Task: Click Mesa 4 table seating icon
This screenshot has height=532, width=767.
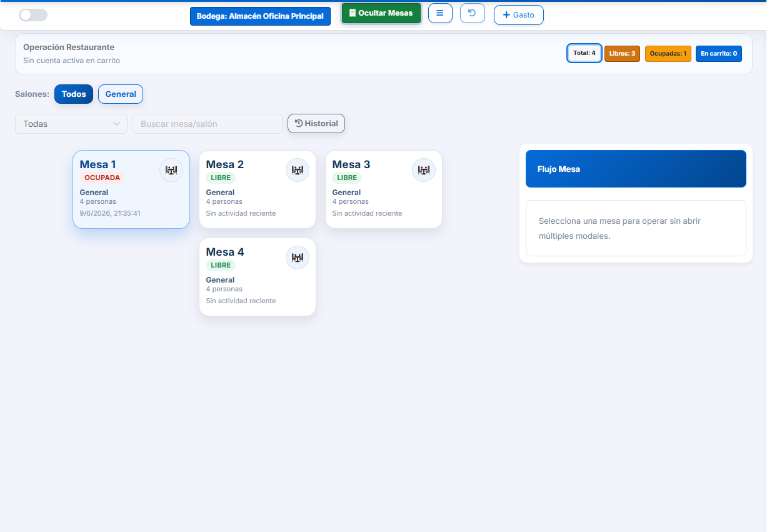Action: [x=298, y=258]
